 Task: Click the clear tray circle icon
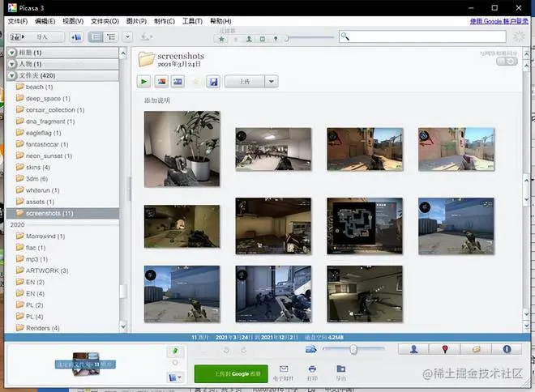click(x=175, y=363)
